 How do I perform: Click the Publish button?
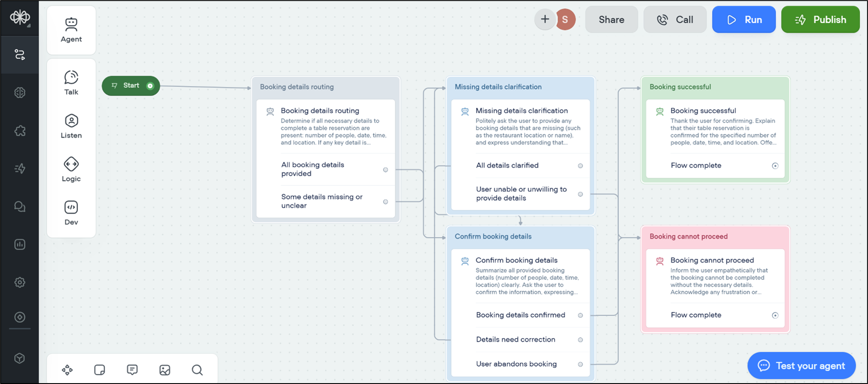pyautogui.click(x=820, y=20)
